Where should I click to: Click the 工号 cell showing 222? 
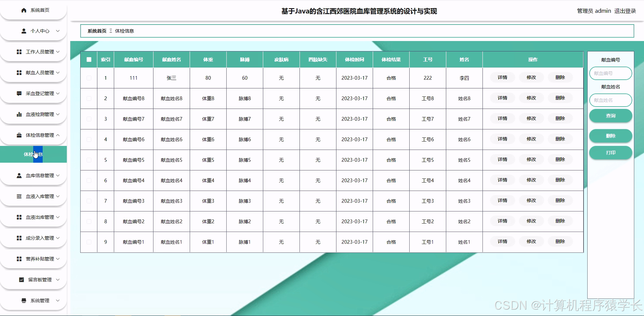[428, 78]
